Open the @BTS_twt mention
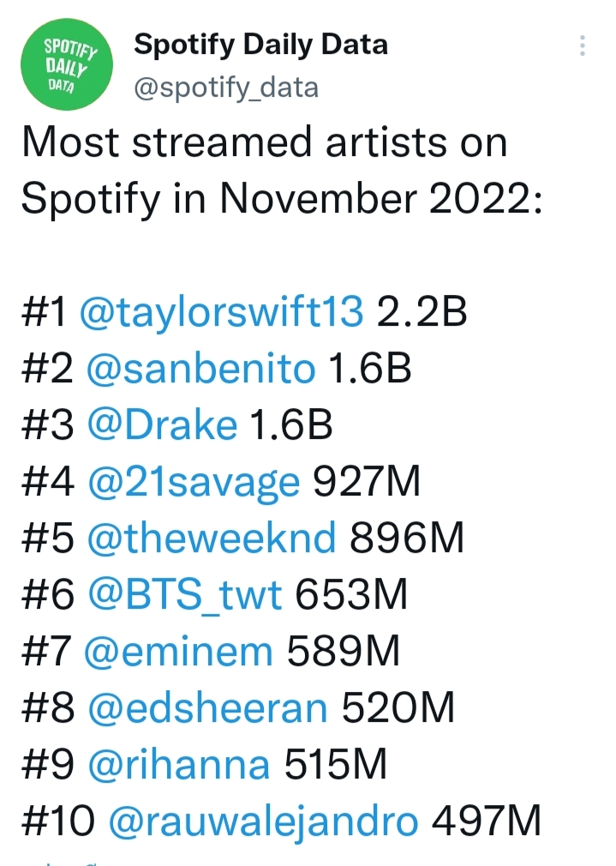Screen dimensions: 616x866 185,595
